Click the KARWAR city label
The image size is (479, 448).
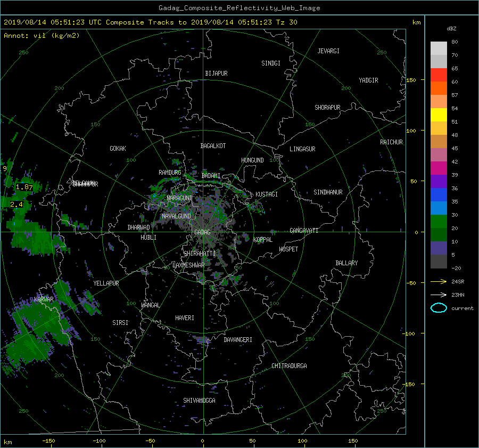pyautogui.click(x=44, y=299)
